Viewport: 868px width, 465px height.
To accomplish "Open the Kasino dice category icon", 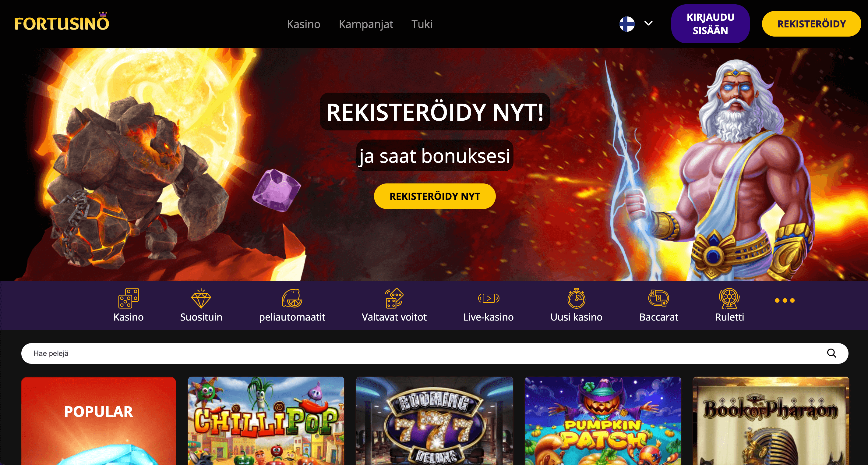I will [x=129, y=298].
